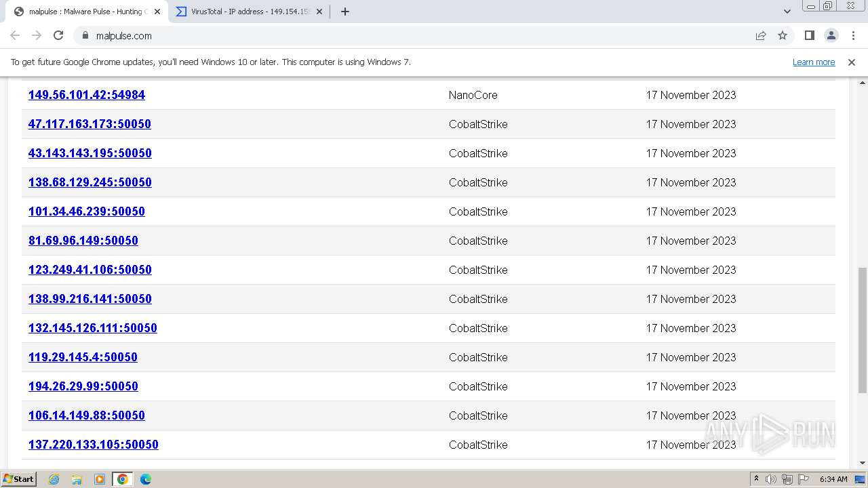Open link 81.69.96.149:50050
Viewport: 868px width, 488px height.
point(83,241)
